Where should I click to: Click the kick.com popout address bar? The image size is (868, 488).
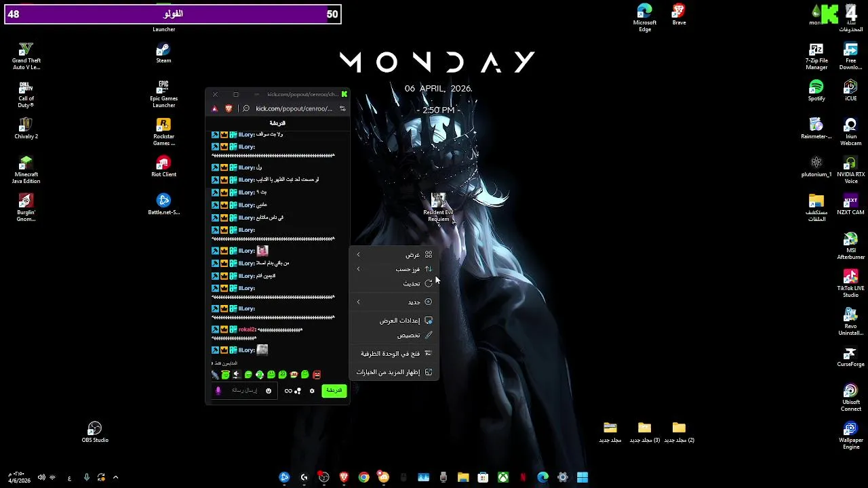(294, 108)
